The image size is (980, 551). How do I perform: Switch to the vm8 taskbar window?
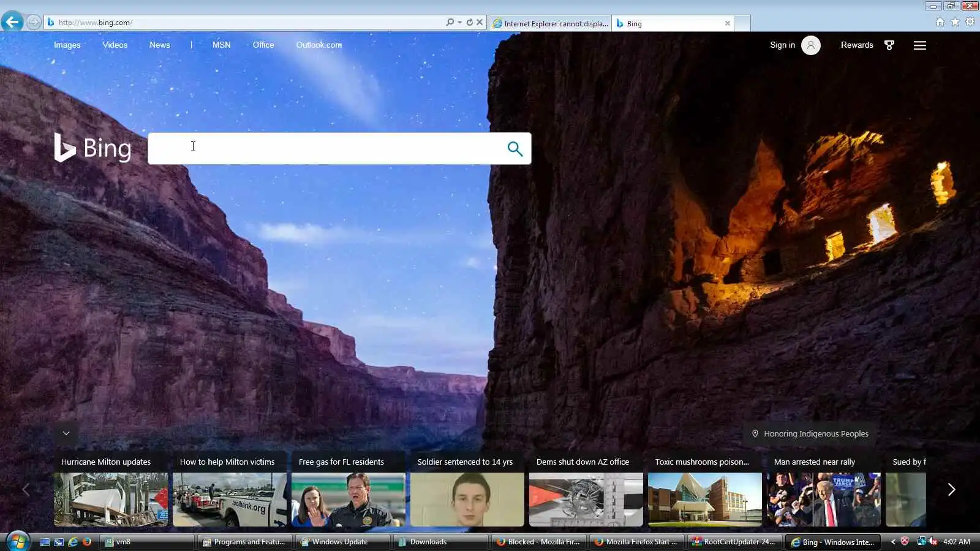coord(146,542)
